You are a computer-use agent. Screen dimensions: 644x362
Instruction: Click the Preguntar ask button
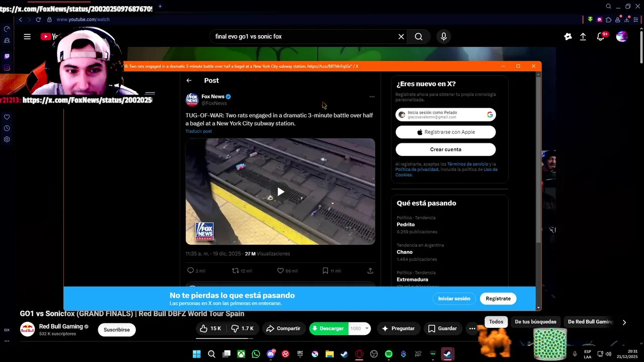point(398,328)
